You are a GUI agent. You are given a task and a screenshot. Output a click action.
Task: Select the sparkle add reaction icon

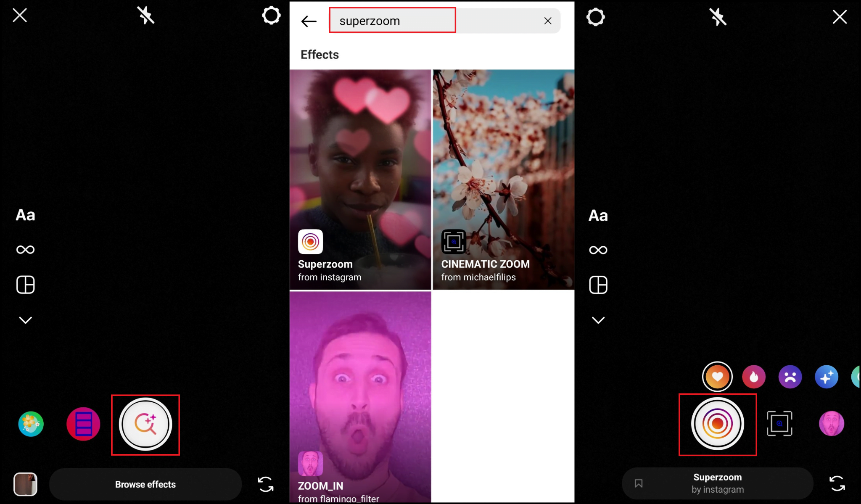[x=827, y=377]
